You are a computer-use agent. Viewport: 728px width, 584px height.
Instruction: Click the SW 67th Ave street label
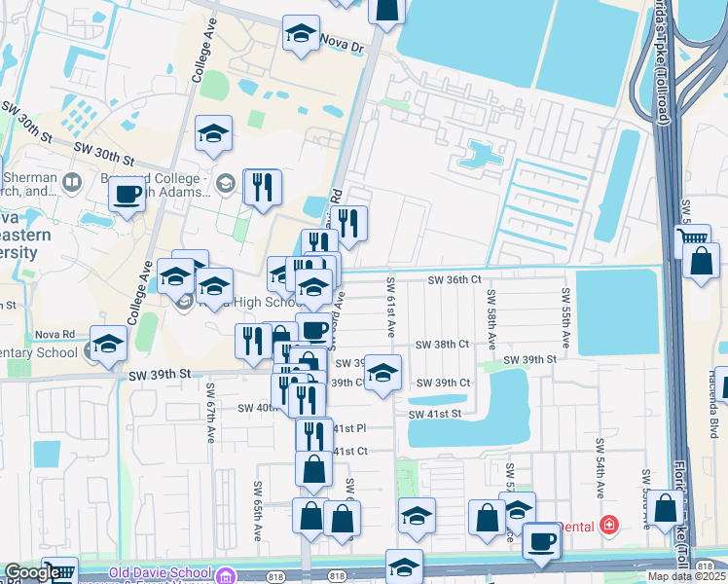(210, 413)
